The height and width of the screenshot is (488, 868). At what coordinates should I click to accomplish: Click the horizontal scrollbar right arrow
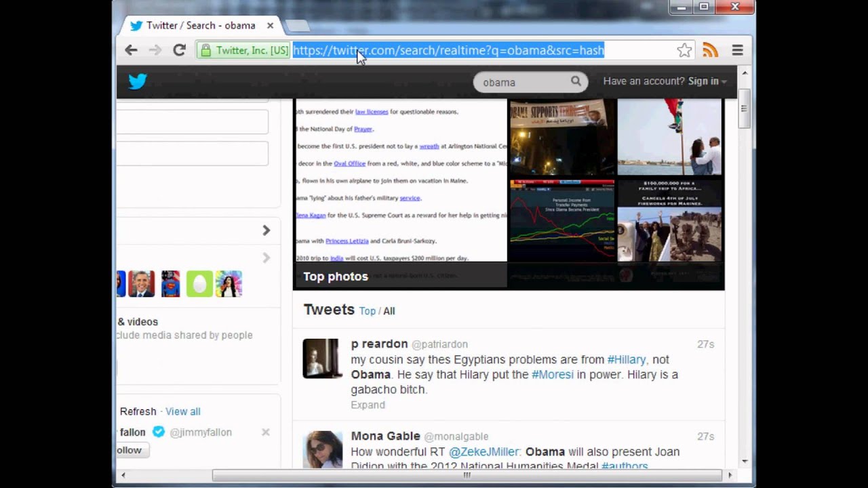730,475
